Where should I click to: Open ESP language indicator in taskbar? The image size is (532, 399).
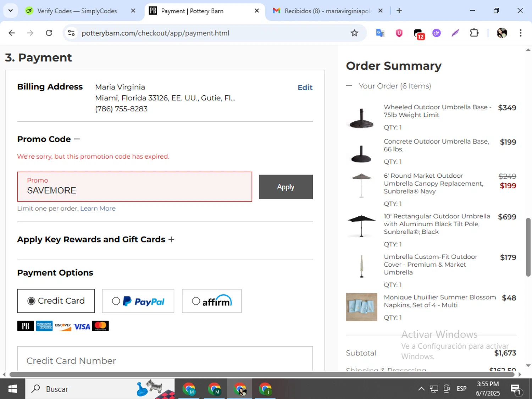click(461, 389)
